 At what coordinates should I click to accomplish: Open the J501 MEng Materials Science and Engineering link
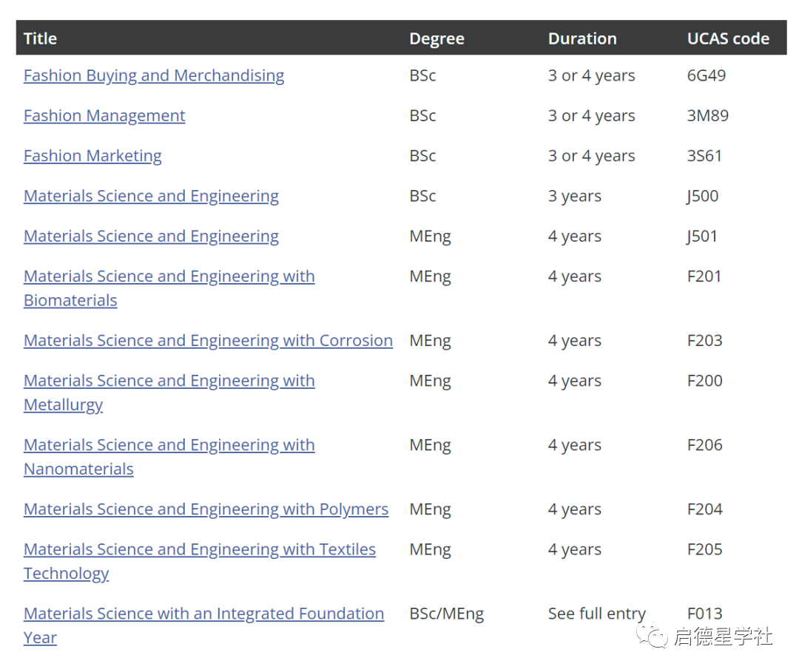coord(151,237)
